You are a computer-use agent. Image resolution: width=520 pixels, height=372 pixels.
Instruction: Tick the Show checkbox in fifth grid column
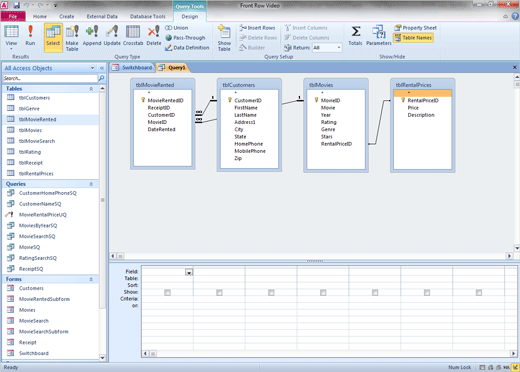click(375, 293)
